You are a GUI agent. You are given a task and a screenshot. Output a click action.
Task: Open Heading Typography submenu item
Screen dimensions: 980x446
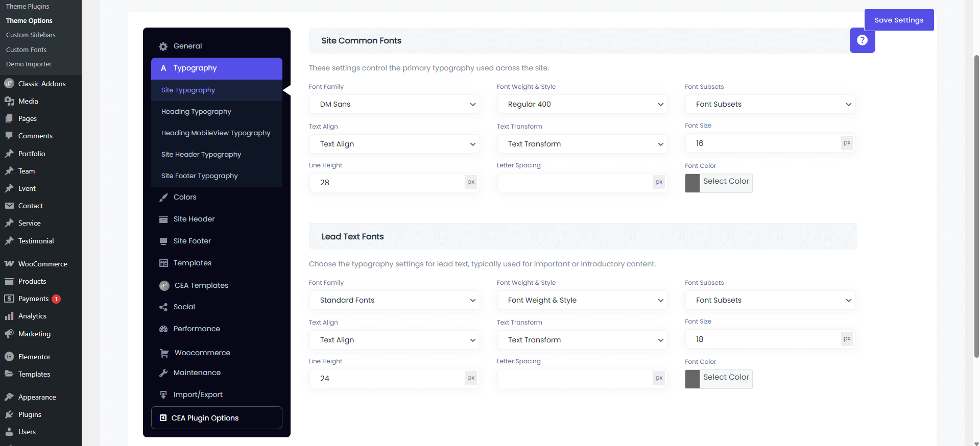[196, 112]
